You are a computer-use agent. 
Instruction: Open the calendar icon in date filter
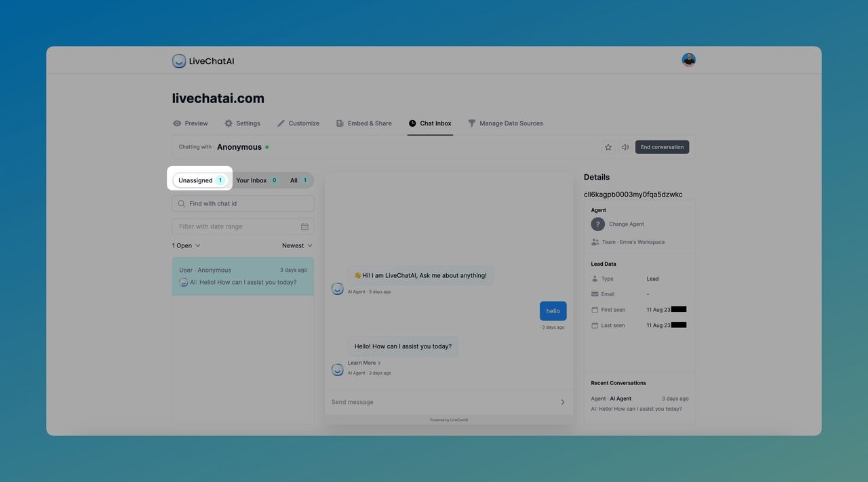click(304, 226)
